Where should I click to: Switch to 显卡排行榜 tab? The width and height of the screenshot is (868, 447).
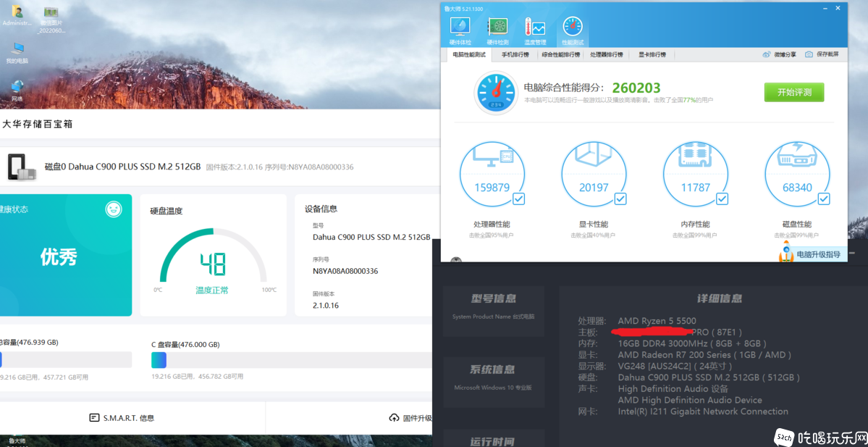coord(652,55)
